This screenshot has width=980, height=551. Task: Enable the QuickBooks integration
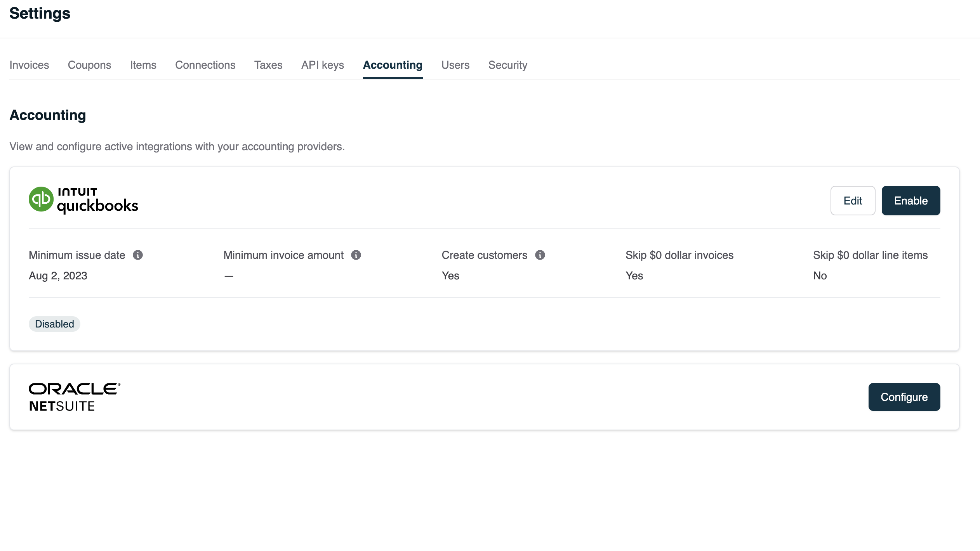(910, 201)
